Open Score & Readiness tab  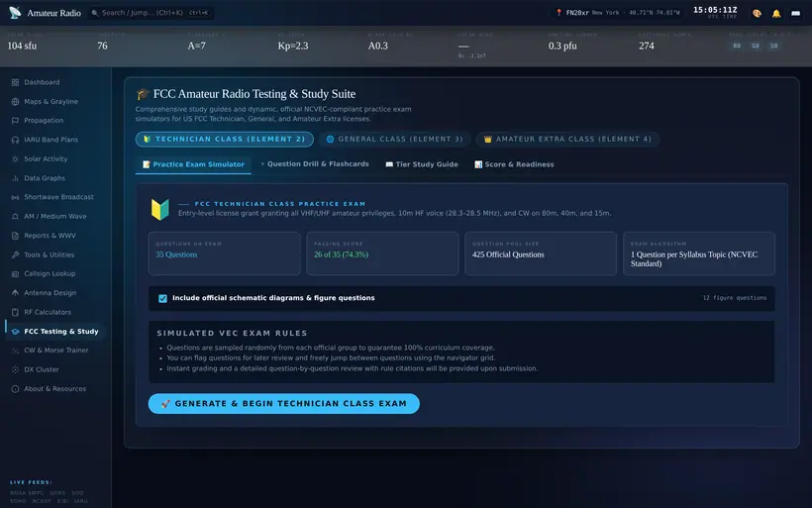514,164
